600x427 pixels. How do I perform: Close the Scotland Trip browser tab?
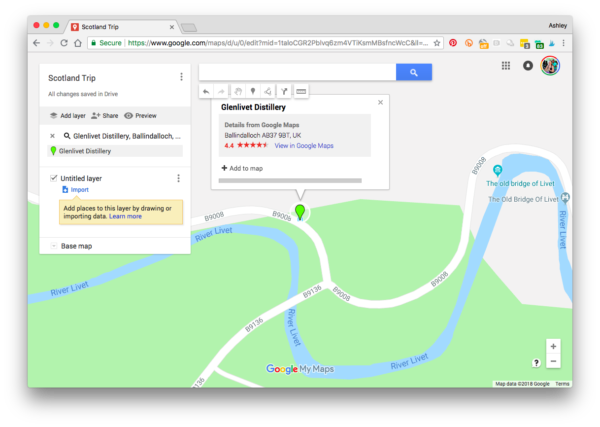[x=172, y=27]
